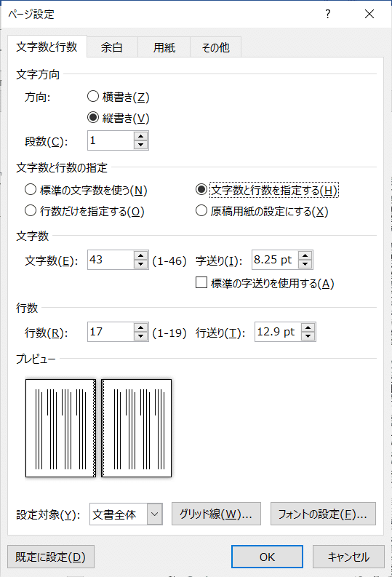Click the 既定に設定(D) button

coord(51,557)
